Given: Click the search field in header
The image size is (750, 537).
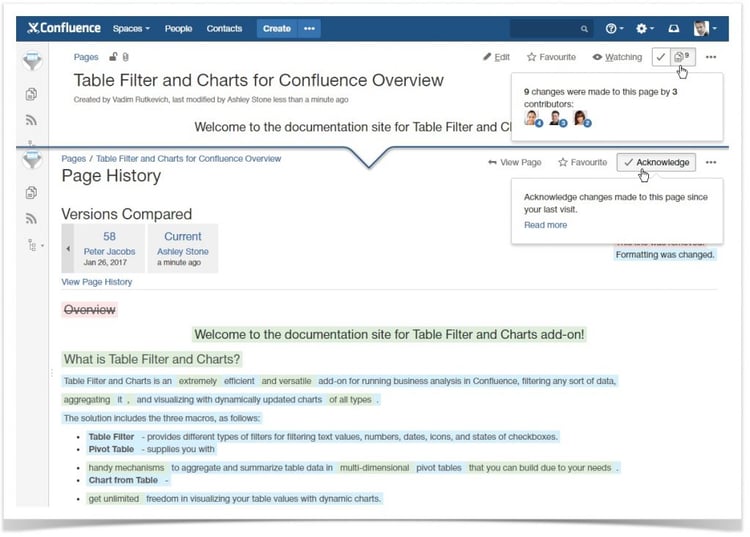Looking at the screenshot, I should [x=548, y=29].
